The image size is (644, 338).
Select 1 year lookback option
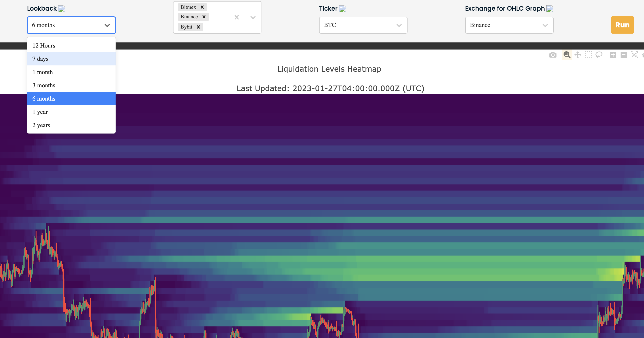click(71, 112)
